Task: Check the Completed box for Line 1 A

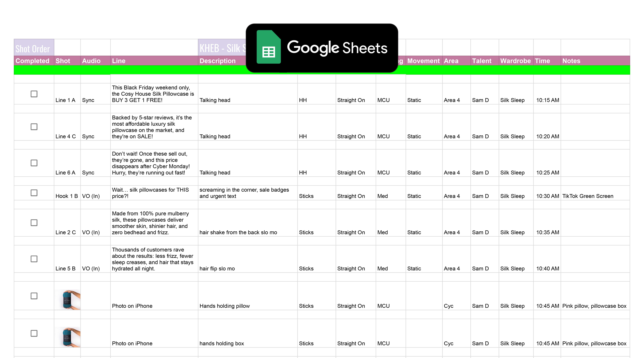Action: (34, 94)
